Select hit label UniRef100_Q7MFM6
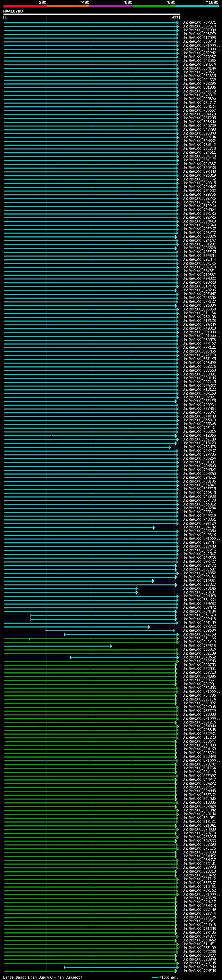 click(x=199, y=971)
